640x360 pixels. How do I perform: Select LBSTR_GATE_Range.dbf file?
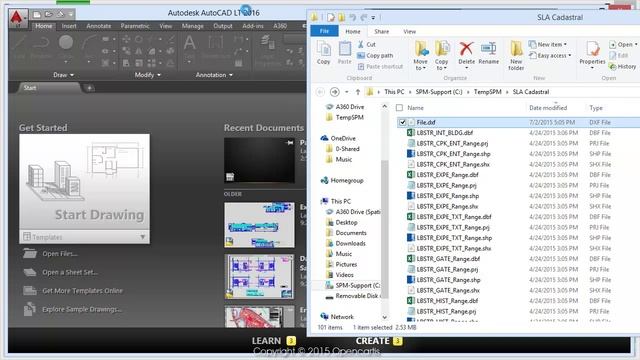click(448, 259)
